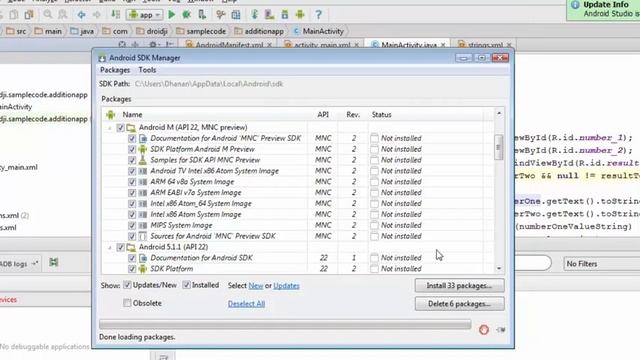The image size is (640, 360).
Task: Click the Find magnifier toolbar icon
Action: (48, 15)
